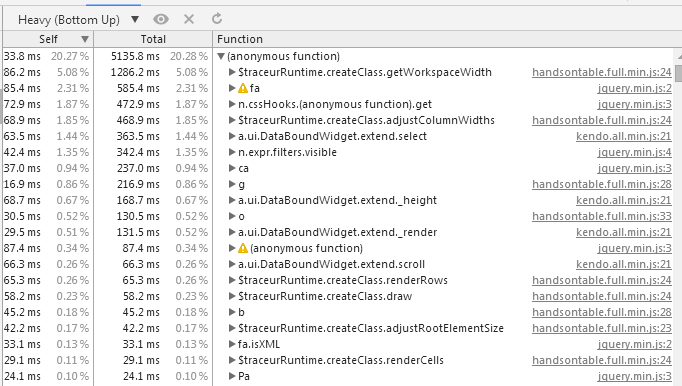
Task: Expand the fa.isXML row
Action: [232, 345]
